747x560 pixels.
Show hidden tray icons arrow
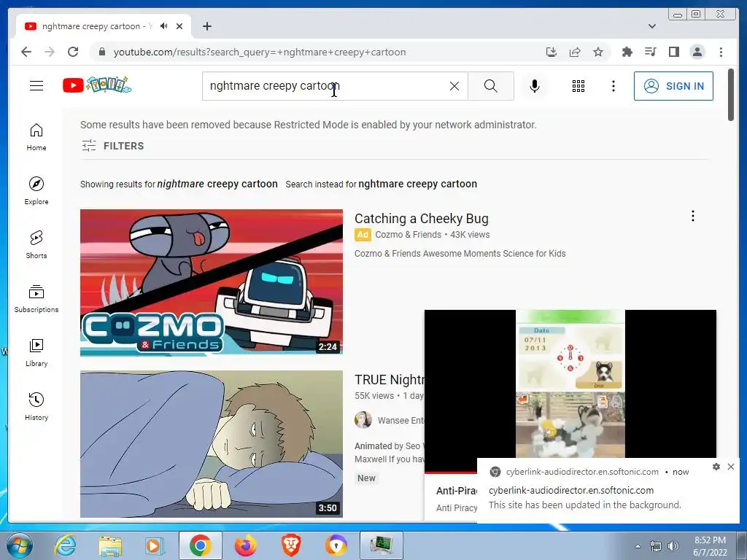pyautogui.click(x=638, y=546)
